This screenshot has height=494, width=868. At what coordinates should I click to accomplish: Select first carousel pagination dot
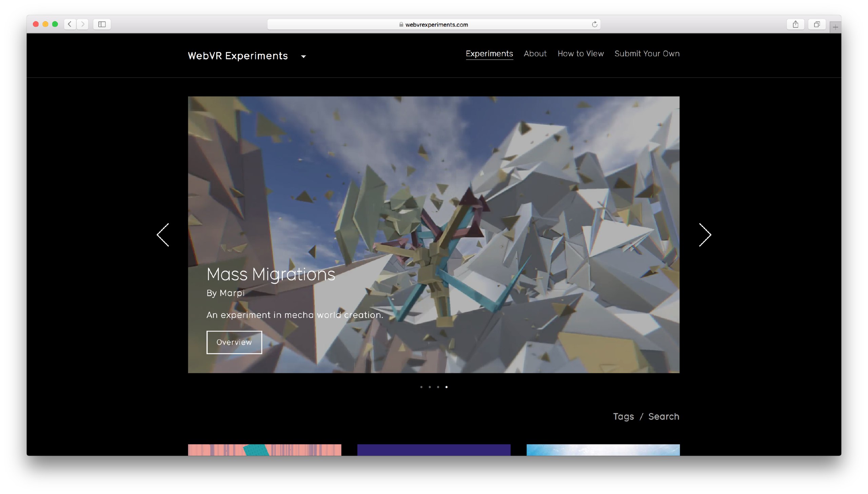421,387
